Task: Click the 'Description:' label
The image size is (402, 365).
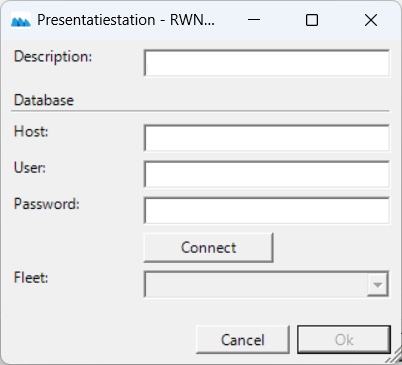Action: click(x=53, y=57)
